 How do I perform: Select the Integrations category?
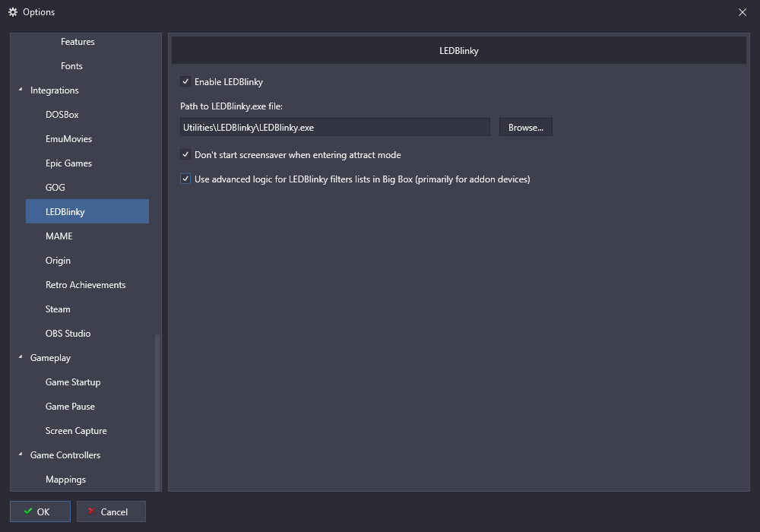pyautogui.click(x=54, y=90)
